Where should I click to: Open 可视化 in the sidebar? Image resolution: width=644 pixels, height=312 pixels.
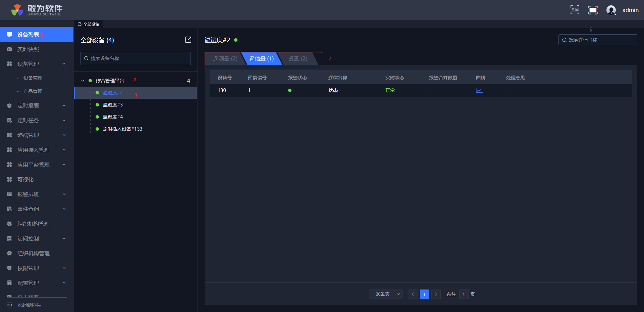click(25, 180)
